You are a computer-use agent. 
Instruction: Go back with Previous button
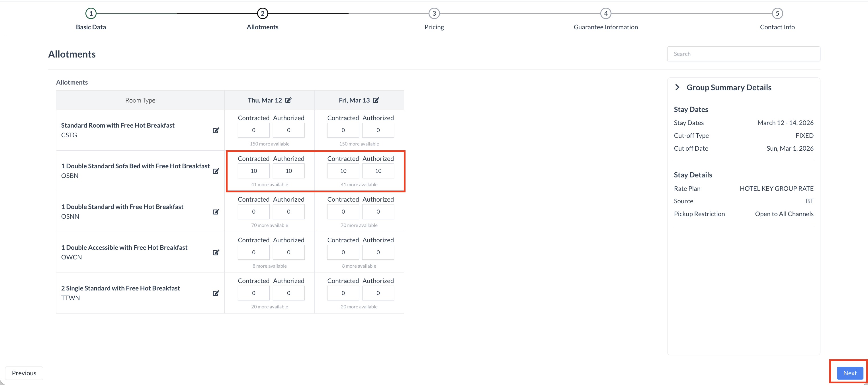[x=24, y=373]
